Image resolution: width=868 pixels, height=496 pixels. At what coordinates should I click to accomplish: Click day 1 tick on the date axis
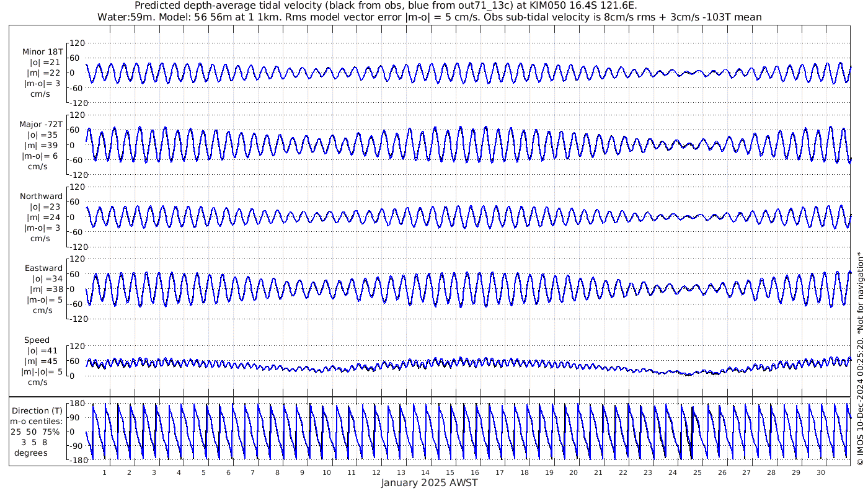click(x=104, y=472)
